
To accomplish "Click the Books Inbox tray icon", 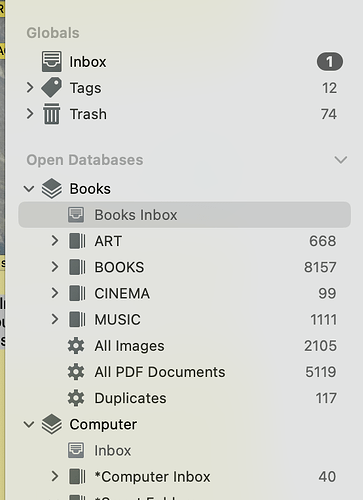I will point(76,215).
